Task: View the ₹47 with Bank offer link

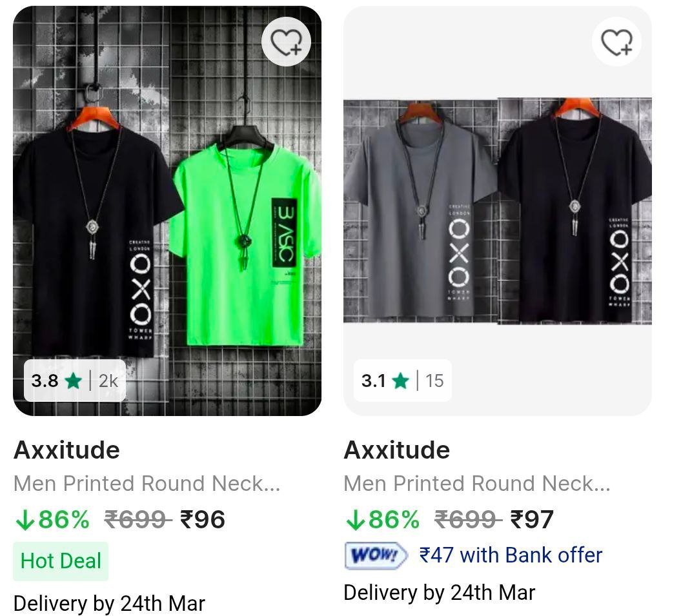Action: point(511,555)
